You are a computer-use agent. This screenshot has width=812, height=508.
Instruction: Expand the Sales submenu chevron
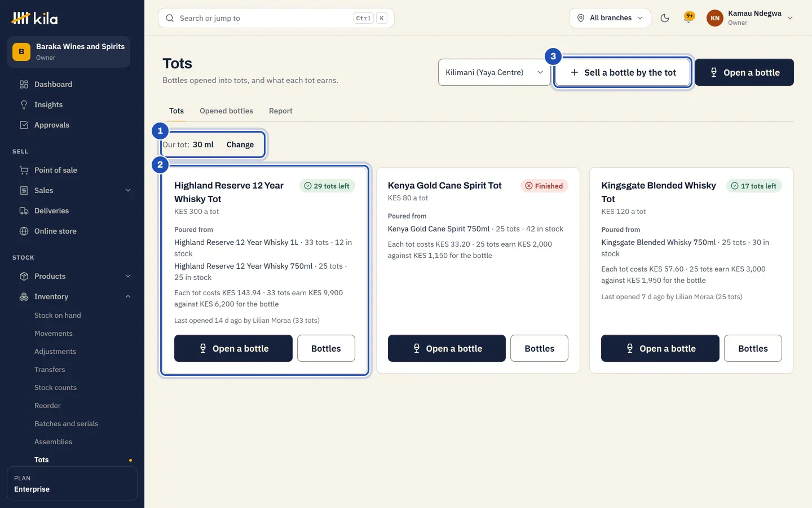click(128, 190)
